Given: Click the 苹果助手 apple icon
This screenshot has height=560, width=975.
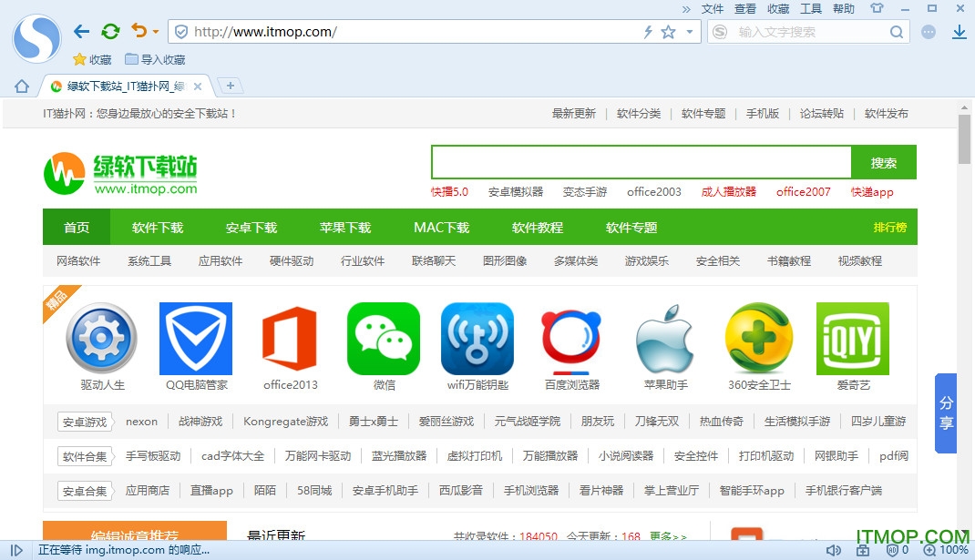Looking at the screenshot, I should [x=664, y=338].
